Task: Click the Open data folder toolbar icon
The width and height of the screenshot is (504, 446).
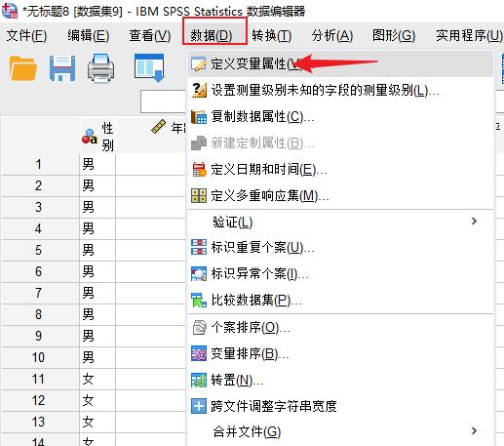Action: click(x=23, y=68)
